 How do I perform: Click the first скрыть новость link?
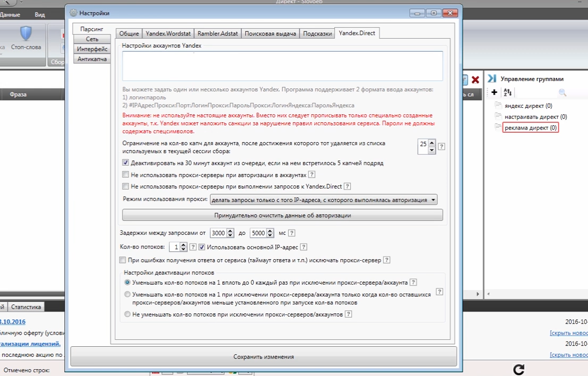pos(569,333)
